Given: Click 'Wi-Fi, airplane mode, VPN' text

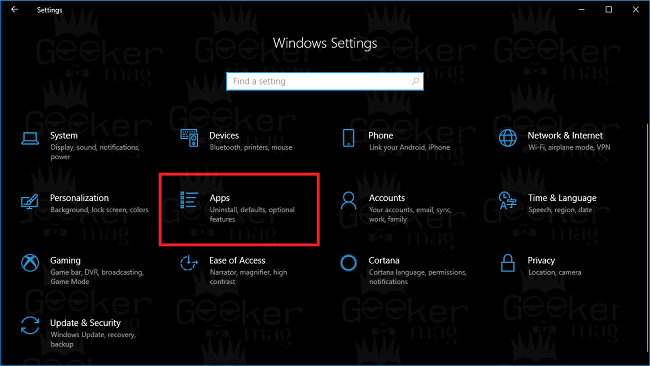Looking at the screenshot, I should pyautogui.click(x=569, y=148).
